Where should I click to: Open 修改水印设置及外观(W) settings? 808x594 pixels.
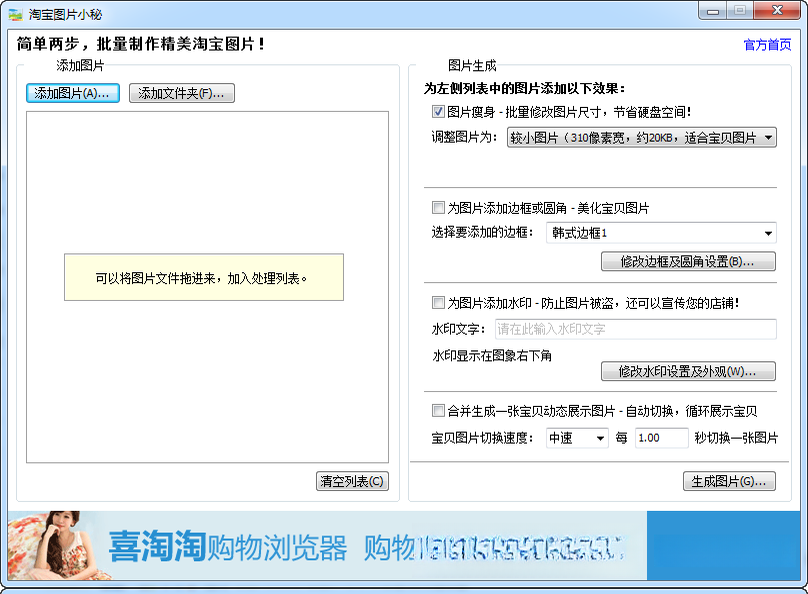click(x=688, y=371)
